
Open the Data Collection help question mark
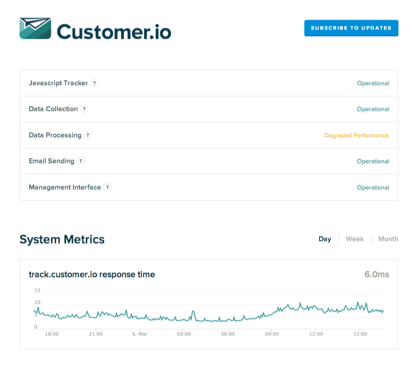84,109
